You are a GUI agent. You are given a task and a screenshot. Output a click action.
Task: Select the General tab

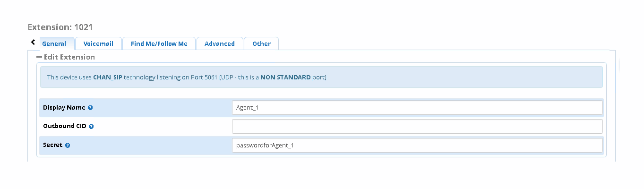coord(54,43)
